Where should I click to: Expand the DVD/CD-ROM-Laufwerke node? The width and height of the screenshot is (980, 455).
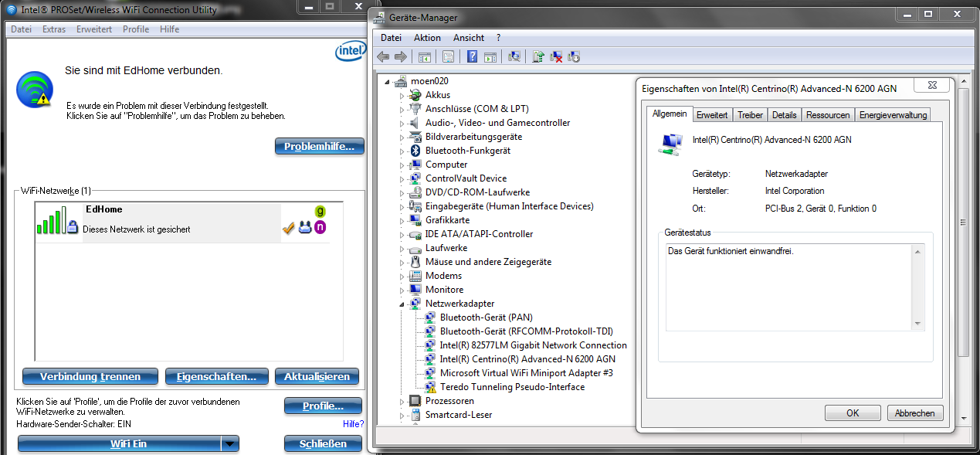point(402,193)
